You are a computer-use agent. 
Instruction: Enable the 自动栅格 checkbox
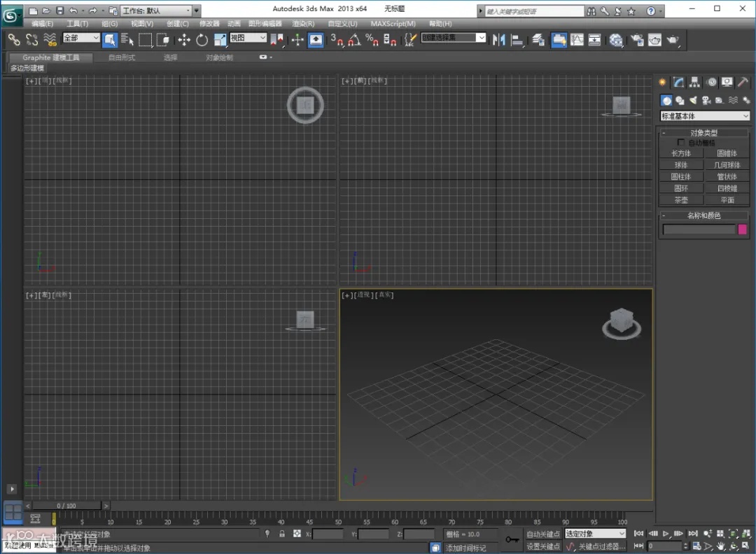click(x=682, y=143)
